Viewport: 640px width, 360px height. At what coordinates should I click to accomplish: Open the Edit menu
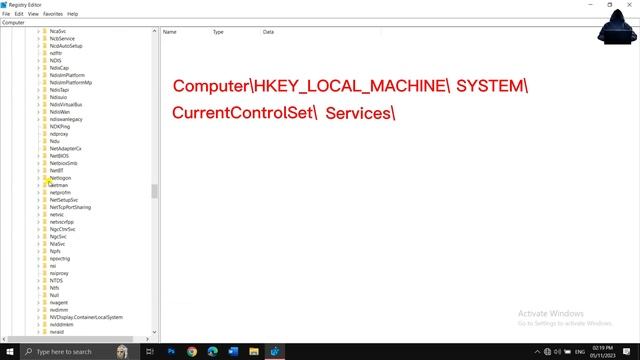tap(19, 14)
